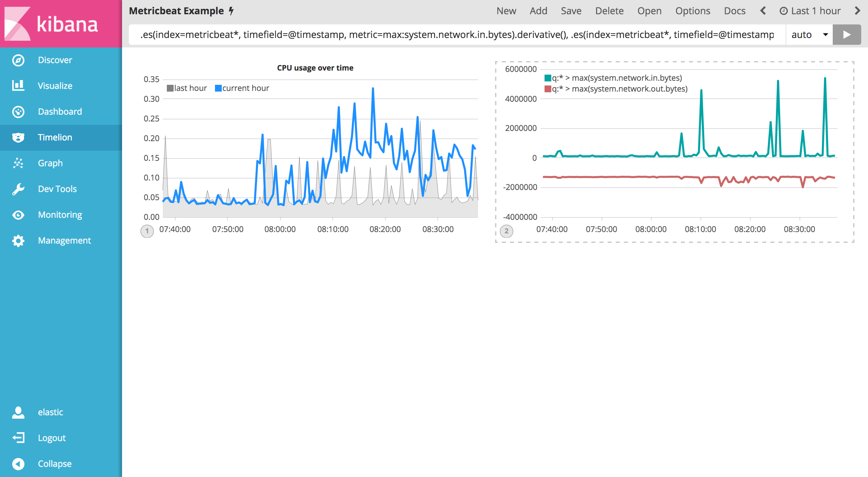
Task: Click the Discover icon in sidebar
Action: [18, 60]
